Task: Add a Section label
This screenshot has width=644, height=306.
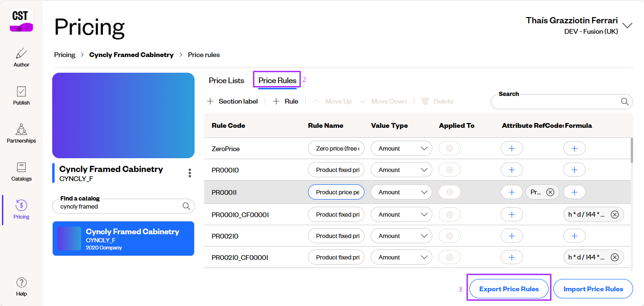Action: click(x=233, y=101)
